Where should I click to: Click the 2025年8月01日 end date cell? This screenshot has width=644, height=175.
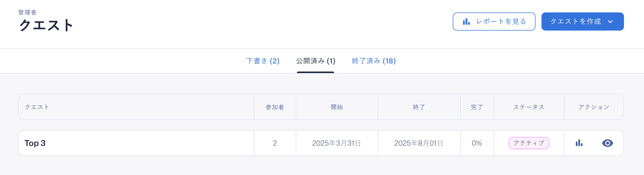[419, 143]
